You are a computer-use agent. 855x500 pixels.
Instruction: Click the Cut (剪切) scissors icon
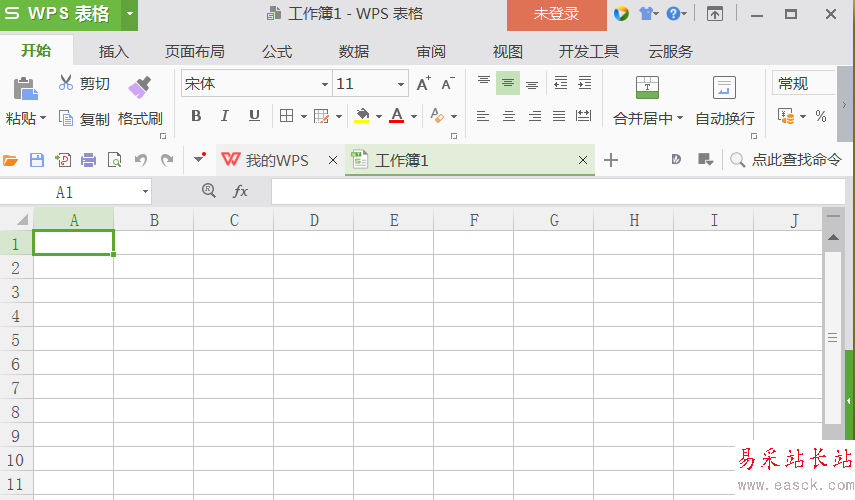pyautogui.click(x=66, y=83)
